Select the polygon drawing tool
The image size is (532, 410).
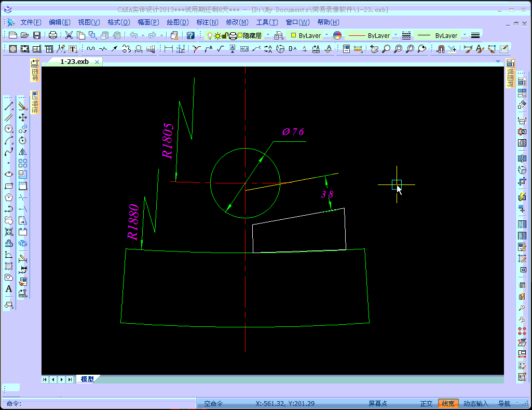[x=9, y=197]
